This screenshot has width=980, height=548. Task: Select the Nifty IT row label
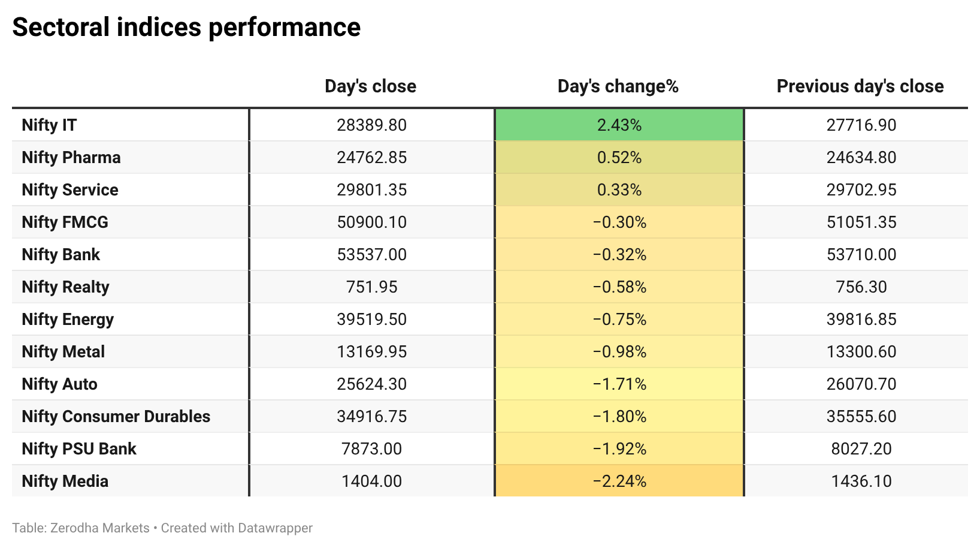[x=49, y=125]
